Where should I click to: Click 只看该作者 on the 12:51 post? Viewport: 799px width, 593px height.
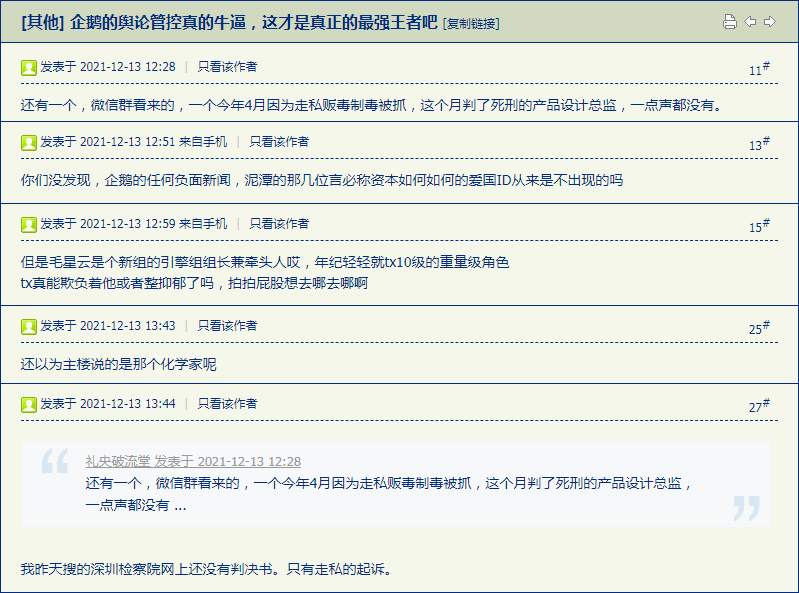(279, 142)
